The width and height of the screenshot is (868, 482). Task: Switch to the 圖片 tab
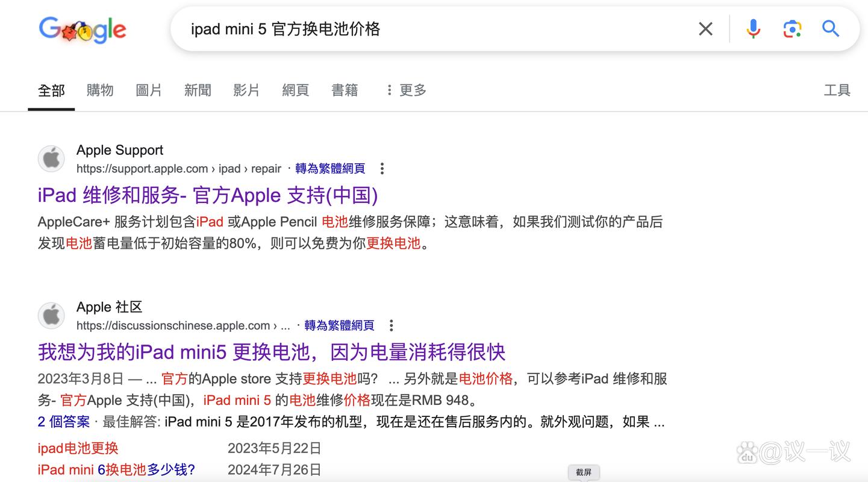click(x=149, y=90)
